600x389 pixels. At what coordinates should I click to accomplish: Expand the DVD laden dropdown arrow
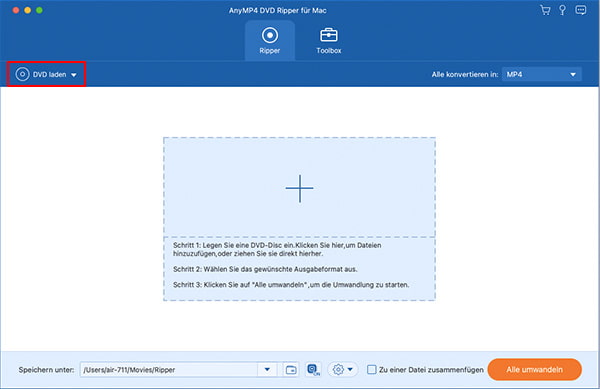point(73,75)
